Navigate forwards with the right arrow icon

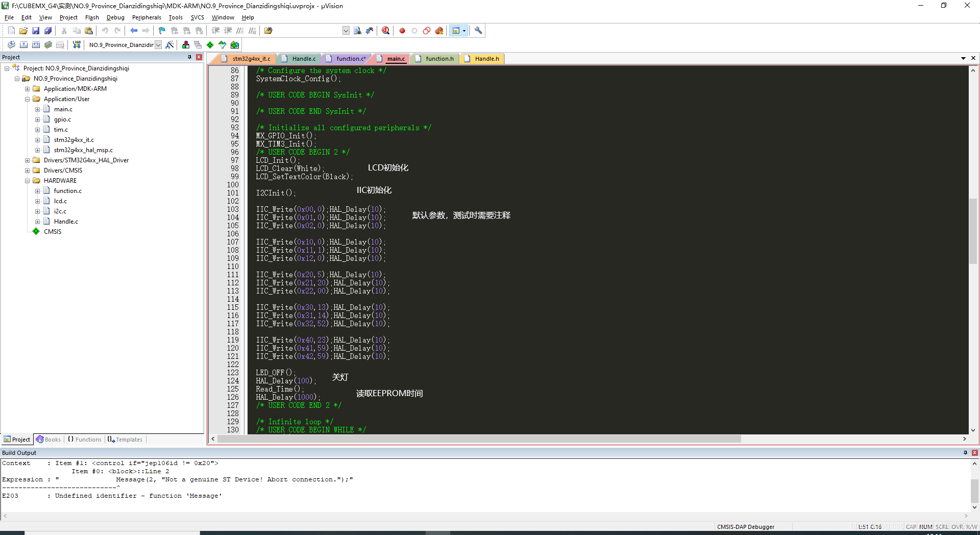click(x=146, y=31)
